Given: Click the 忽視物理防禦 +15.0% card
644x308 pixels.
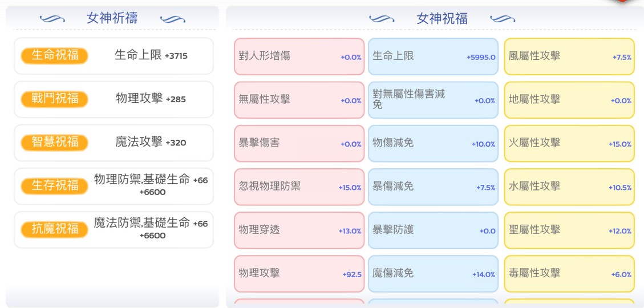Looking at the screenshot, I should click(299, 187).
